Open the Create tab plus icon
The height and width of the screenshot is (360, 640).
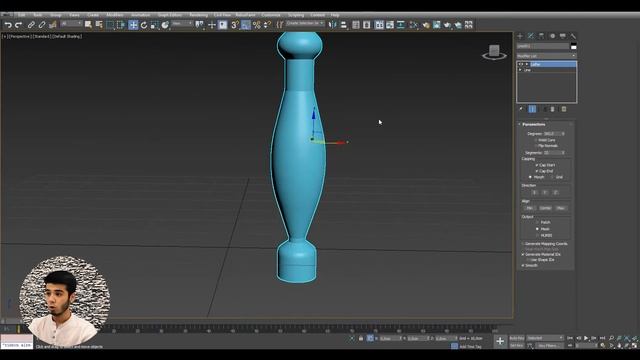[520, 36]
